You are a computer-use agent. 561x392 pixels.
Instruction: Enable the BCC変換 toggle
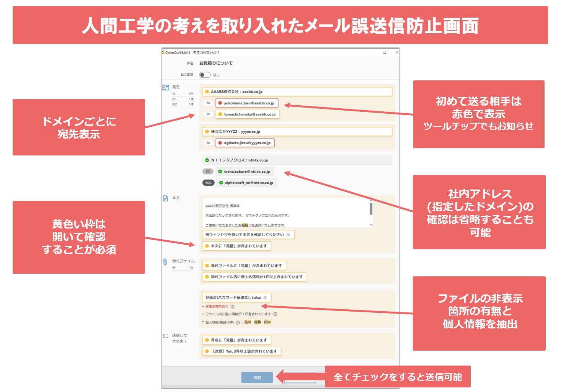coord(204,75)
